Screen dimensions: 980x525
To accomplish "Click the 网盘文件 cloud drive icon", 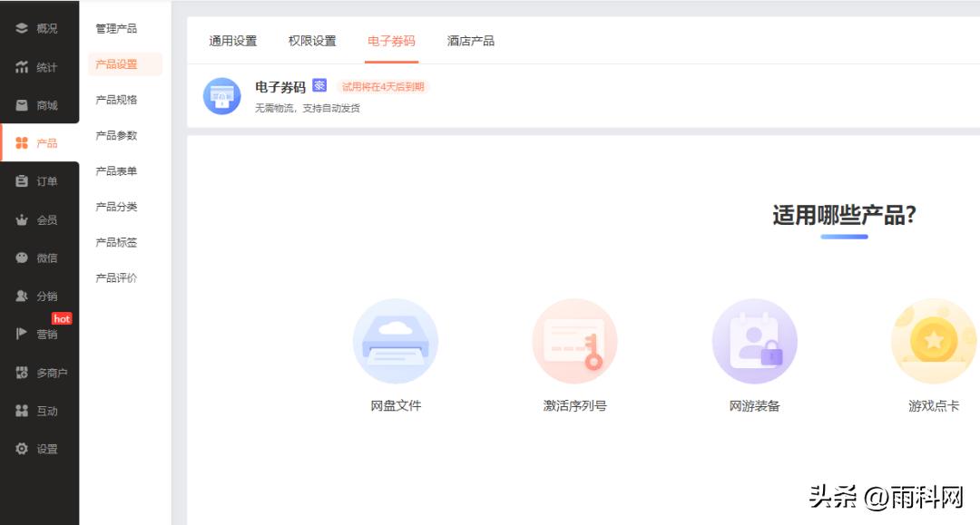I will 396,341.
